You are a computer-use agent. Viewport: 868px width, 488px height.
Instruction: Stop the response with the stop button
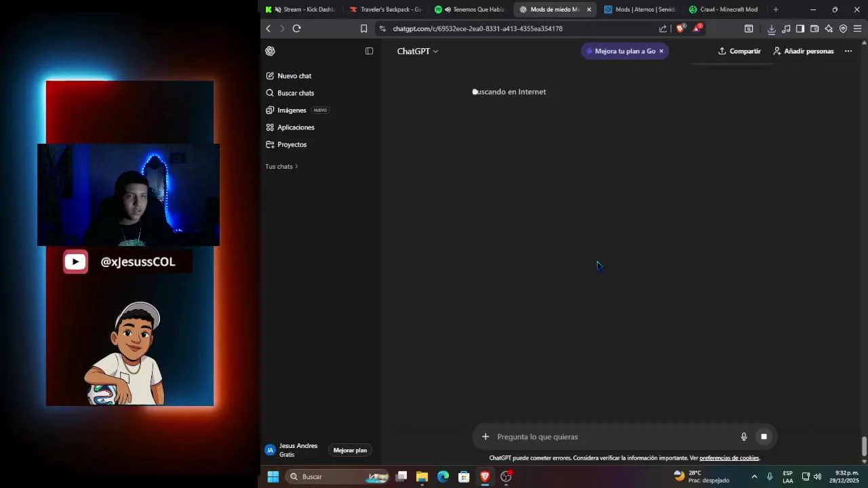coord(764,436)
